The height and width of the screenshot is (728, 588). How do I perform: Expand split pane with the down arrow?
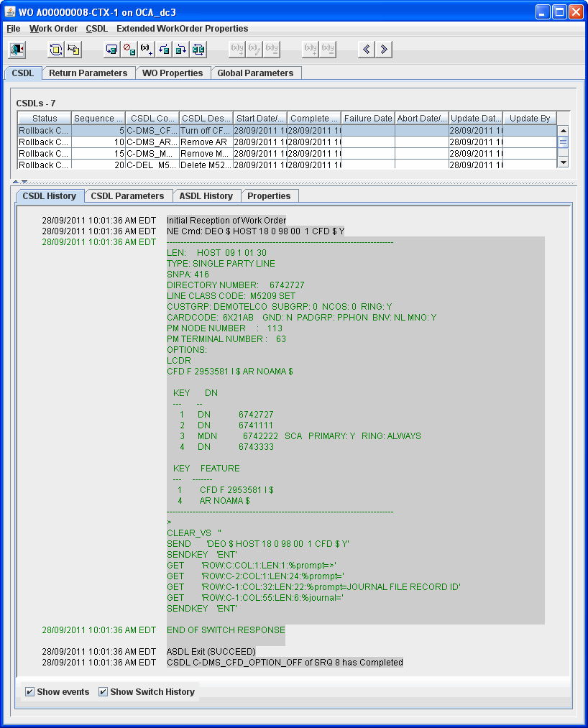click(x=24, y=182)
